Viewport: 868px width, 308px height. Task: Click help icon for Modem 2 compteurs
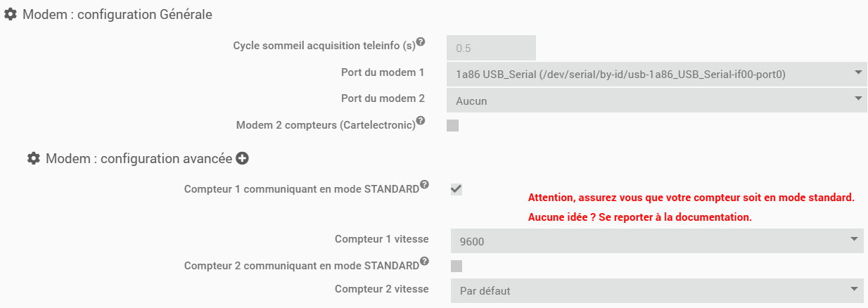coord(421,121)
